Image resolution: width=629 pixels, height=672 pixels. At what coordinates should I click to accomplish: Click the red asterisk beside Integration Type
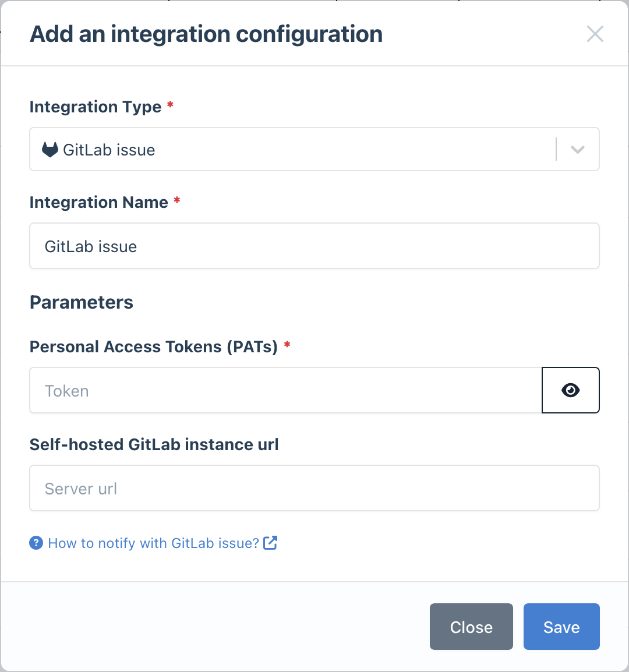point(169,103)
